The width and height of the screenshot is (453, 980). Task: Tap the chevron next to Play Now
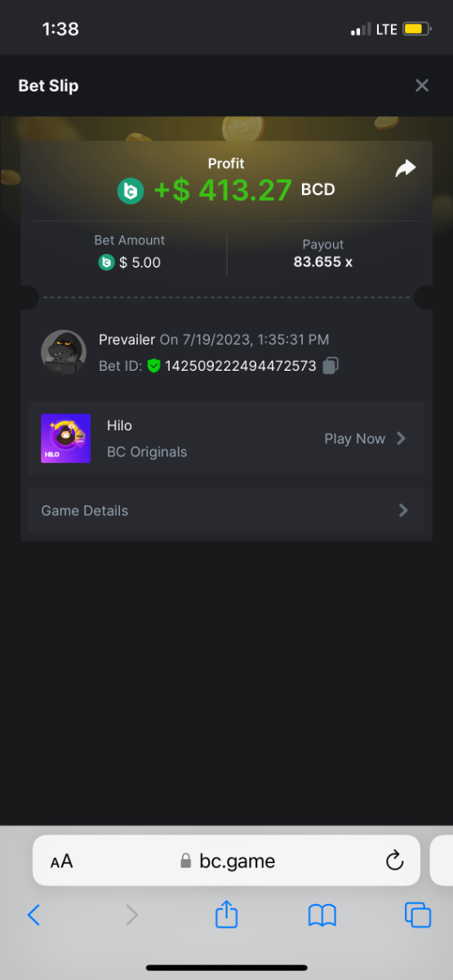[401, 439]
